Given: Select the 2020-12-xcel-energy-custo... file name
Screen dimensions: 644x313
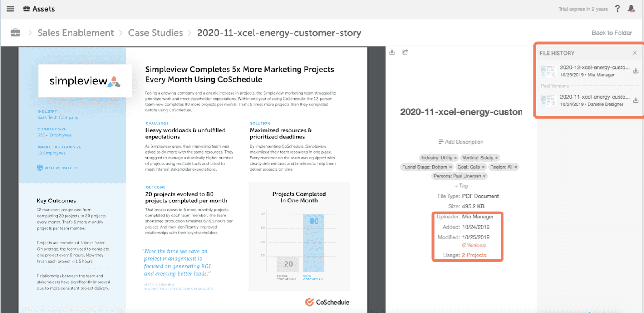Looking at the screenshot, I should click(595, 67).
